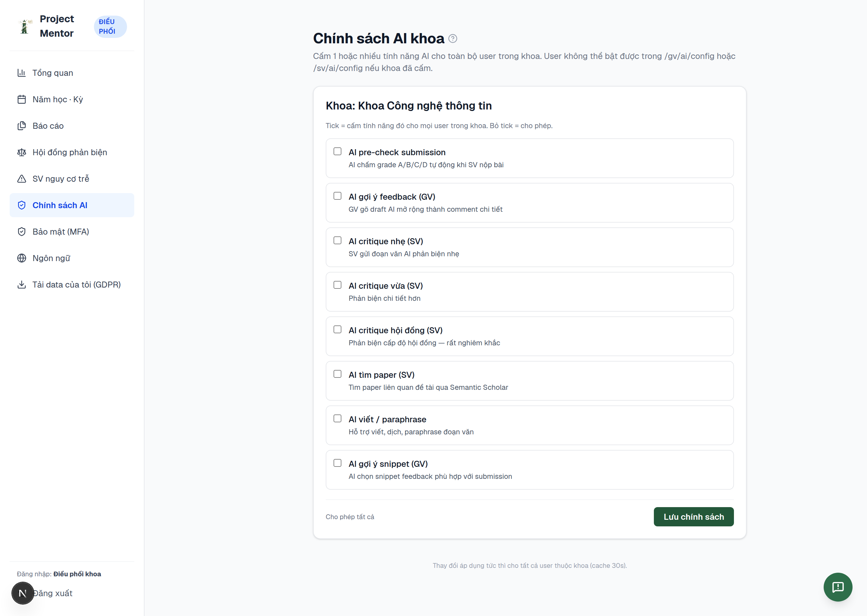The image size is (867, 616).
Task: Click the Project Mentor lighthouse logo
Action: point(25,26)
